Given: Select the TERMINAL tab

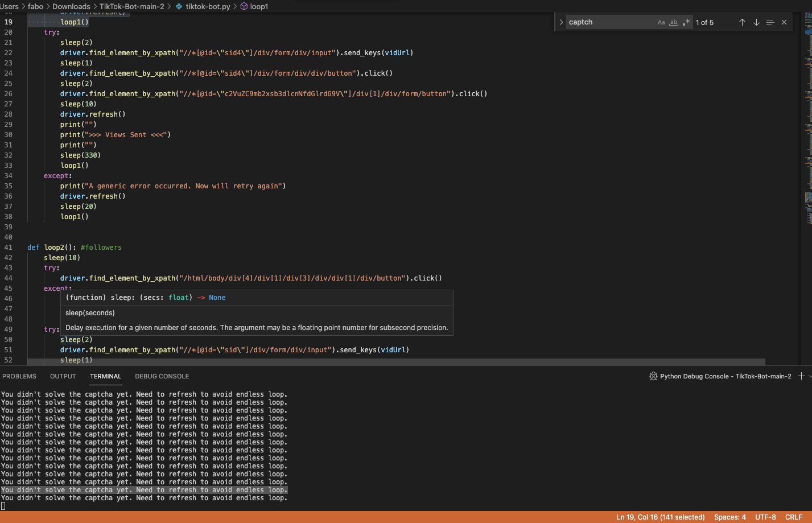Looking at the screenshot, I should 106,376.
